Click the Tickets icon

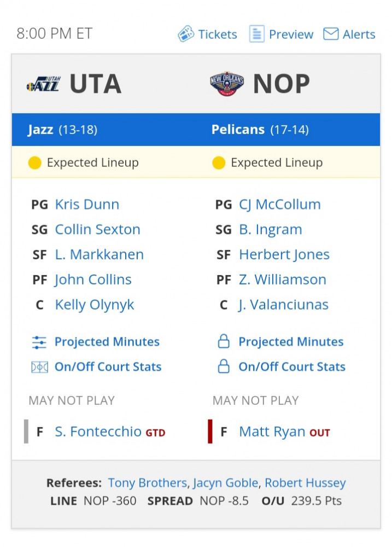tap(186, 34)
